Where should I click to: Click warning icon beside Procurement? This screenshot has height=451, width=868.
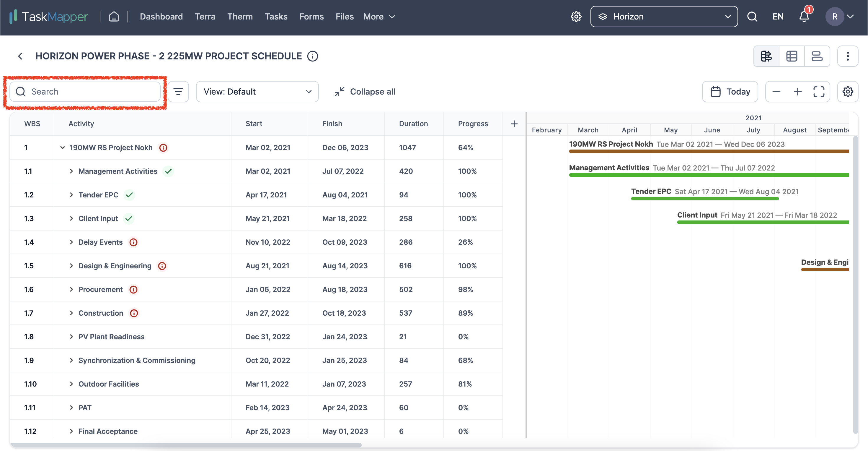133,289
